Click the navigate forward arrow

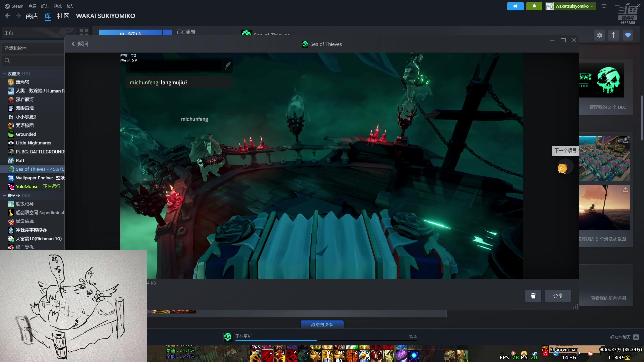pos(18,16)
